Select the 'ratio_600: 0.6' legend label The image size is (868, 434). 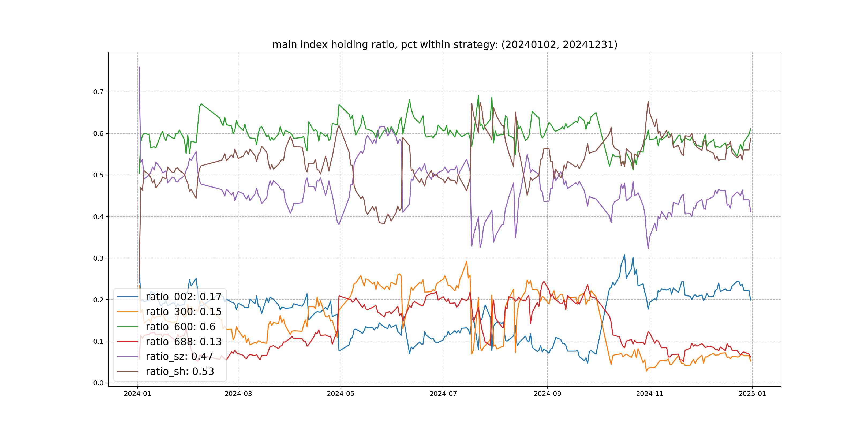180,327
